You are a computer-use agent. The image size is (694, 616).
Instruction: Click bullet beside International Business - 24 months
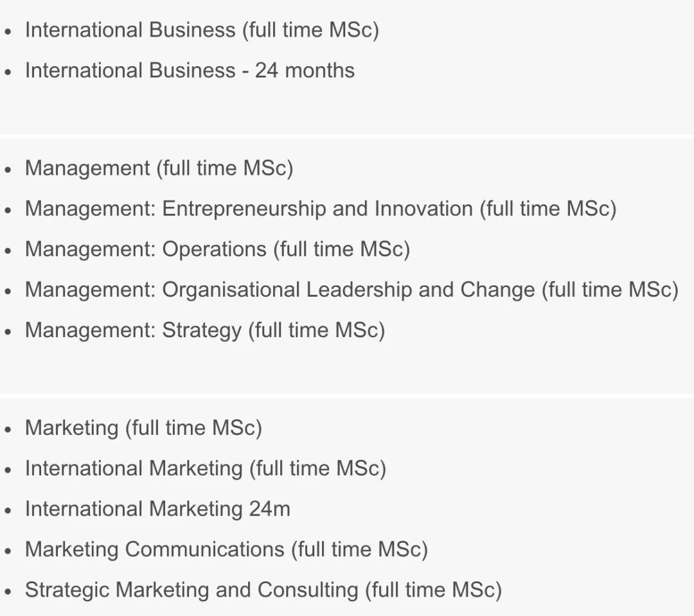tap(8, 72)
